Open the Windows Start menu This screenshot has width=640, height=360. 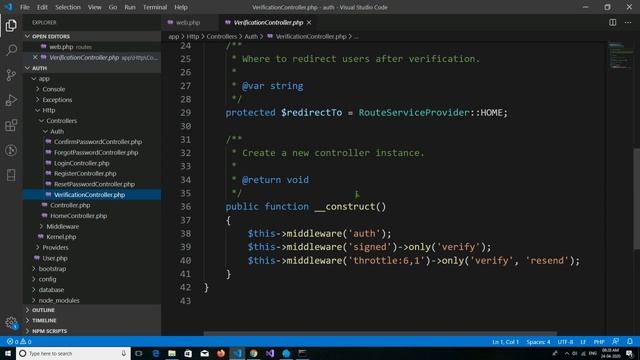8,353
